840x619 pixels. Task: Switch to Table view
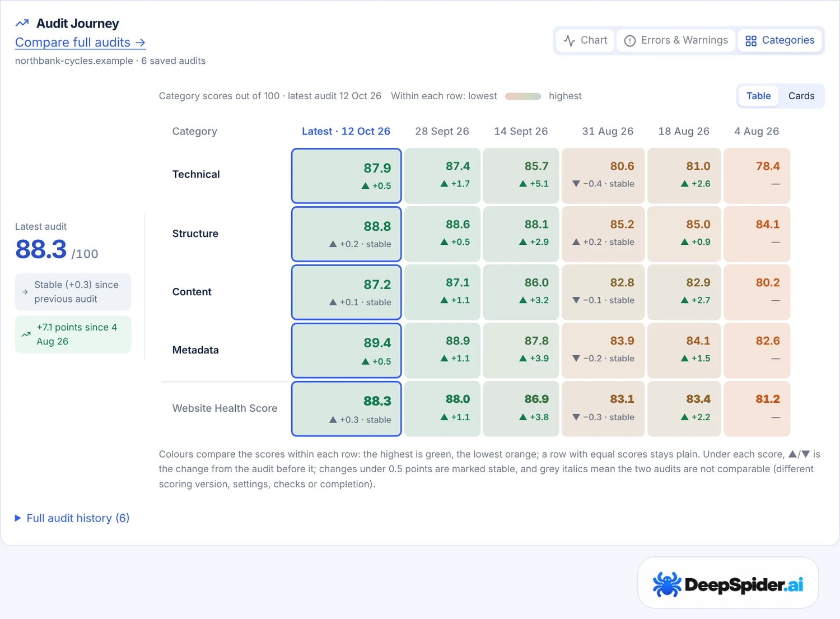click(x=758, y=96)
